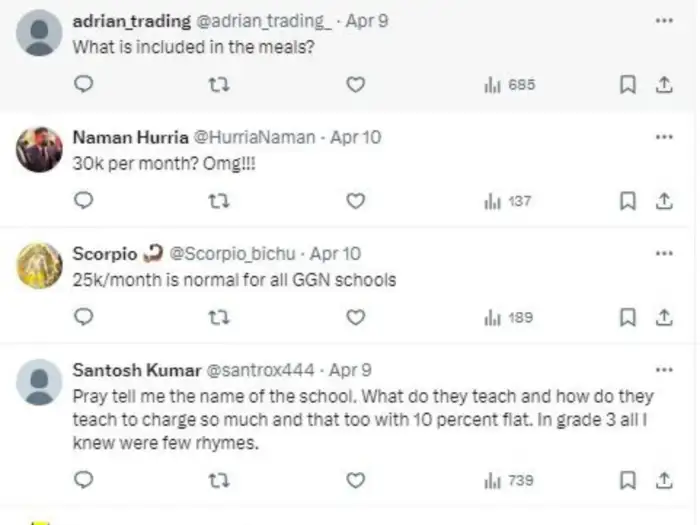Open Naman Hurria's avatar
This screenshot has width=700, height=525.
pyautogui.click(x=40, y=149)
